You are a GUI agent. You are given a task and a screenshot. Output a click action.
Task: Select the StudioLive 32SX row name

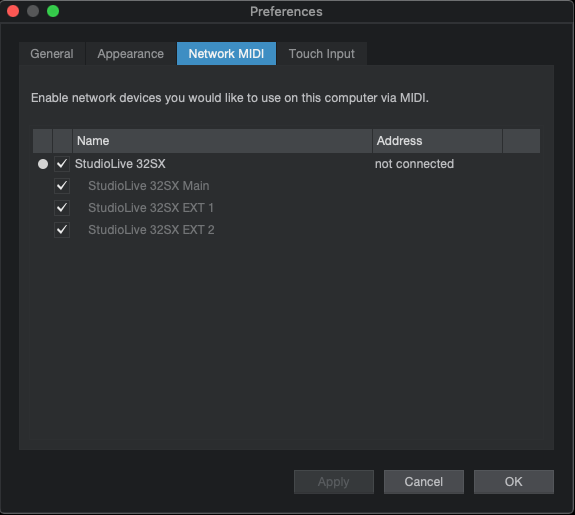point(120,164)
